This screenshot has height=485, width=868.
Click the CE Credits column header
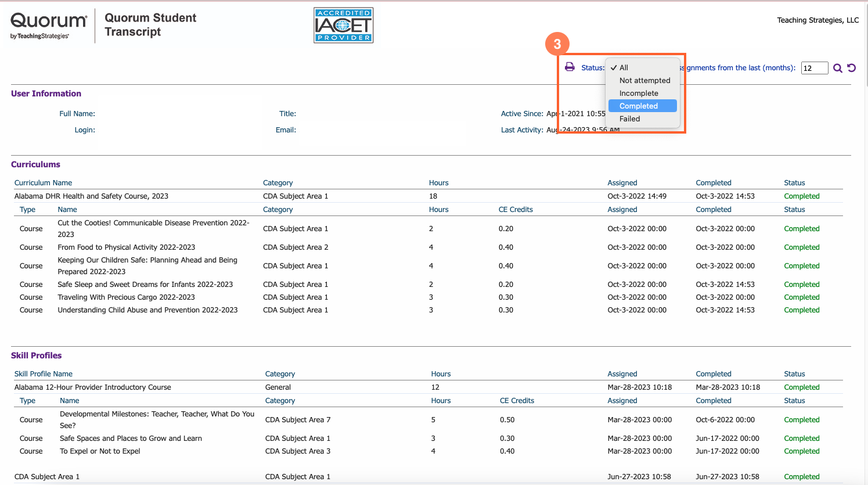pyautogui.click(x=516, y=209)
